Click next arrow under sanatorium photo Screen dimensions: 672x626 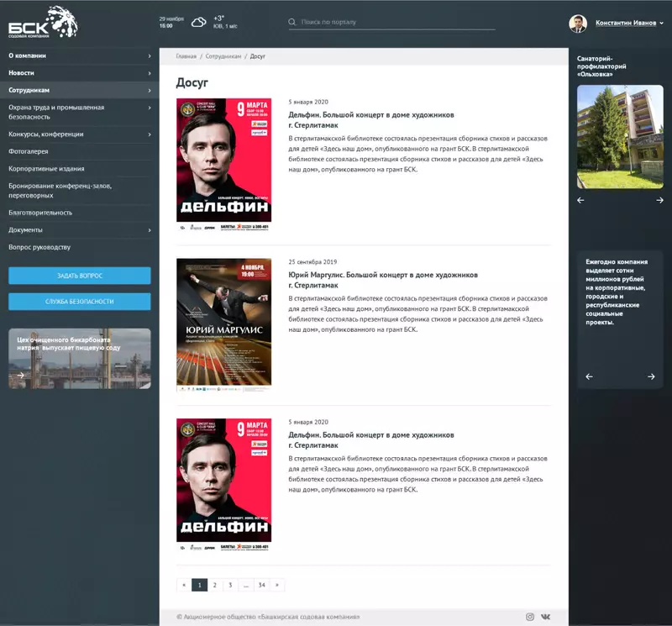tap(659, 200)
